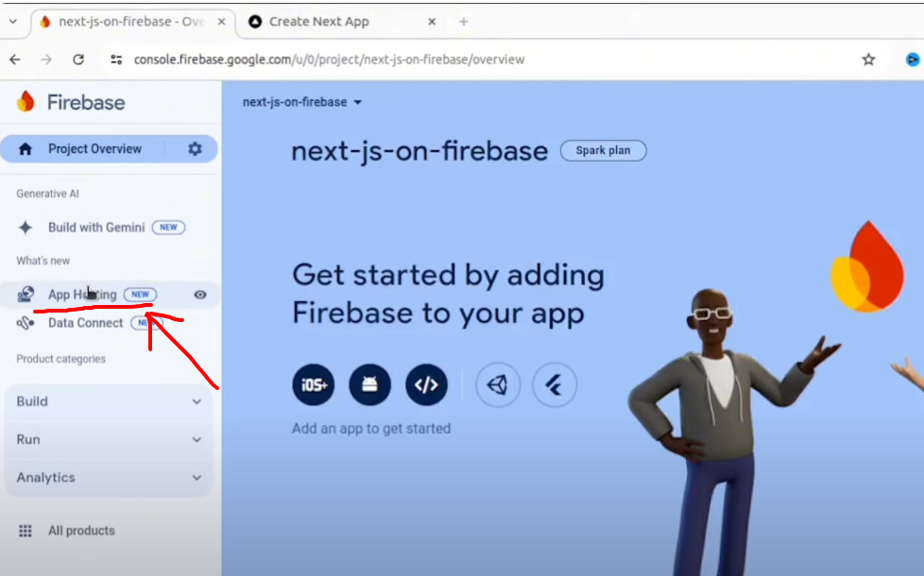This screenshot has width=924, height=576.
Task: Switch to the next-js-on-firebase browser tab
Action: click(131, 22)
